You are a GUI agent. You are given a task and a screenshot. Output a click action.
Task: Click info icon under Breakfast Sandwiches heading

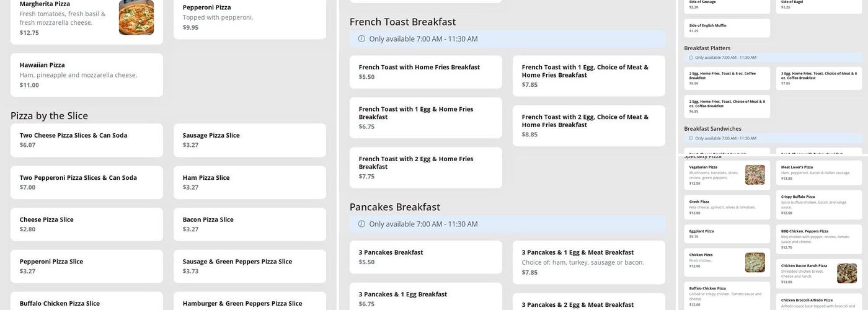(x=691, y=138)
